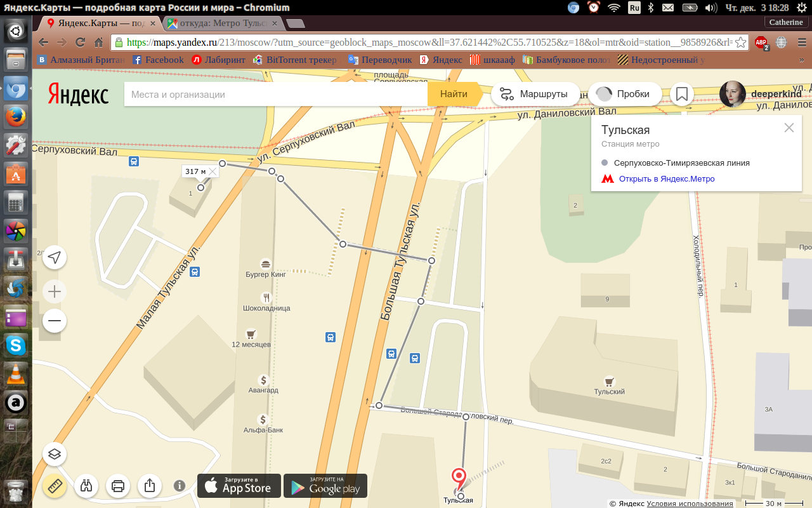Toggle the Пробки traffic layer

tap(625, 94)
